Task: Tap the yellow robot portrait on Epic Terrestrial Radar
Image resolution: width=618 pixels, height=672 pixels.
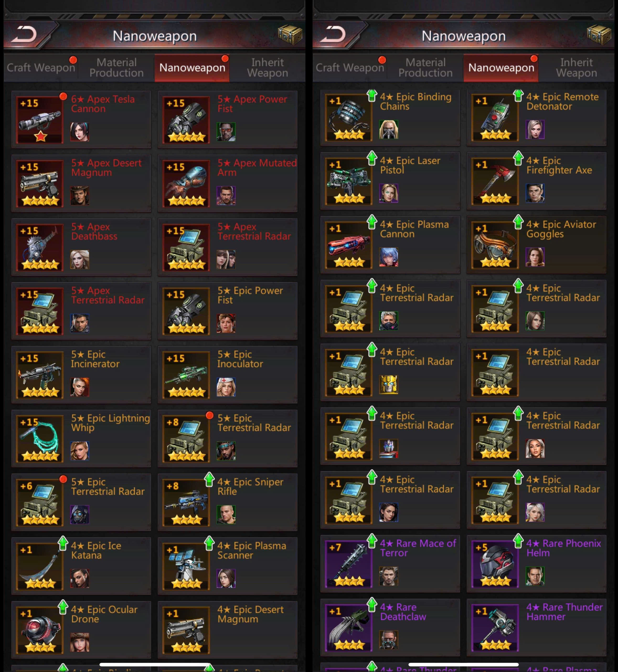Action: click(388, 384)
